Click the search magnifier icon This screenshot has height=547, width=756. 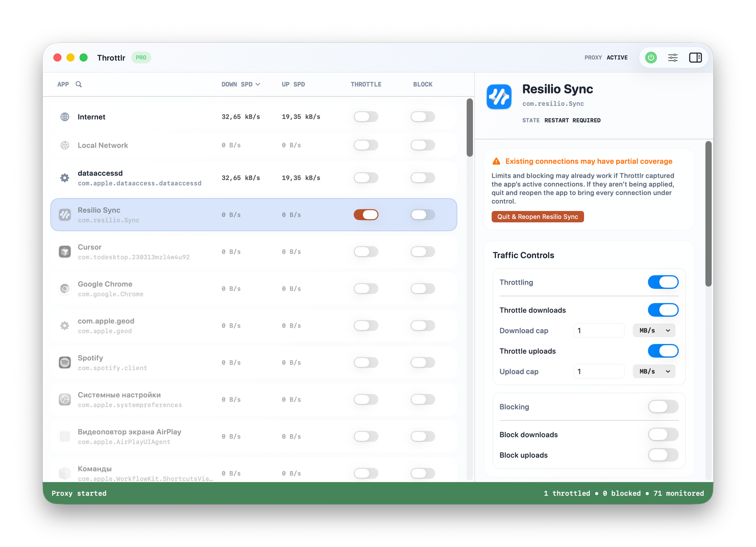click(x=79, y=84)
